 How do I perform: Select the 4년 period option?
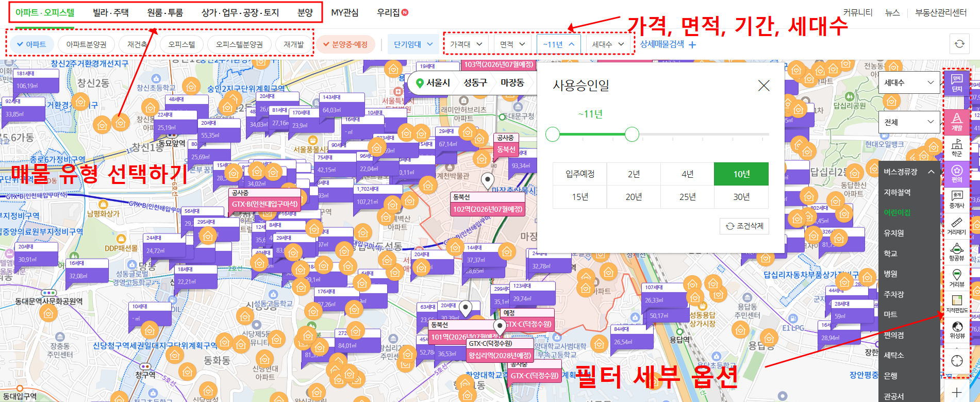click(687, 174)
